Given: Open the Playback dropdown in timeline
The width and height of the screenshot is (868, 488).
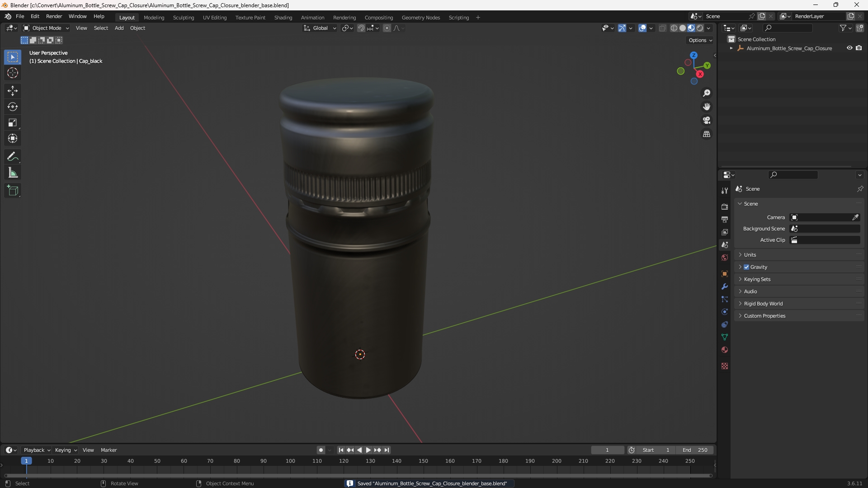Looking at the screenshot, I should point(37,450).
